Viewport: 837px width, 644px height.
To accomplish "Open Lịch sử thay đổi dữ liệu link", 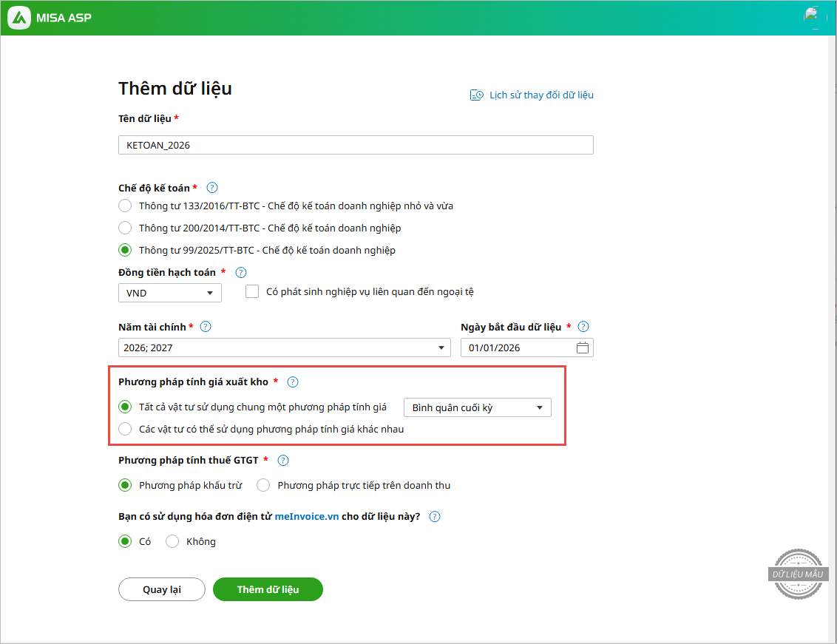I will [532, 95].
